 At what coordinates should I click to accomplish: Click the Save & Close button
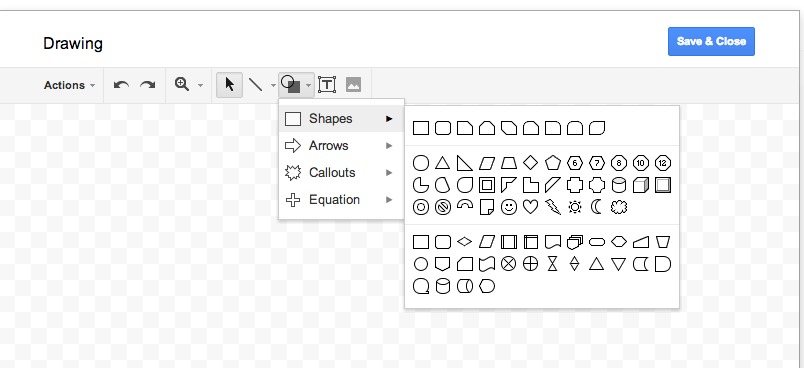tap(711, 42)
